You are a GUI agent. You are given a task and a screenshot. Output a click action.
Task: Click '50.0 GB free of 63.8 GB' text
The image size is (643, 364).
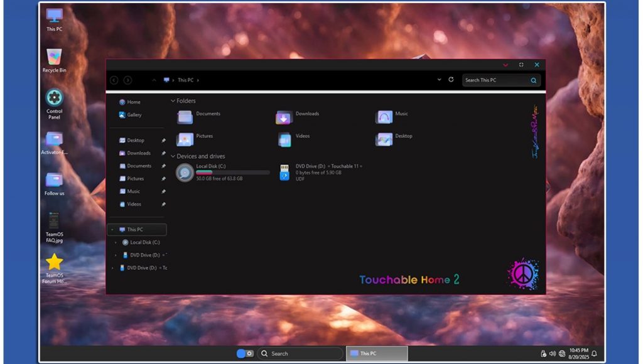point(219,179)
